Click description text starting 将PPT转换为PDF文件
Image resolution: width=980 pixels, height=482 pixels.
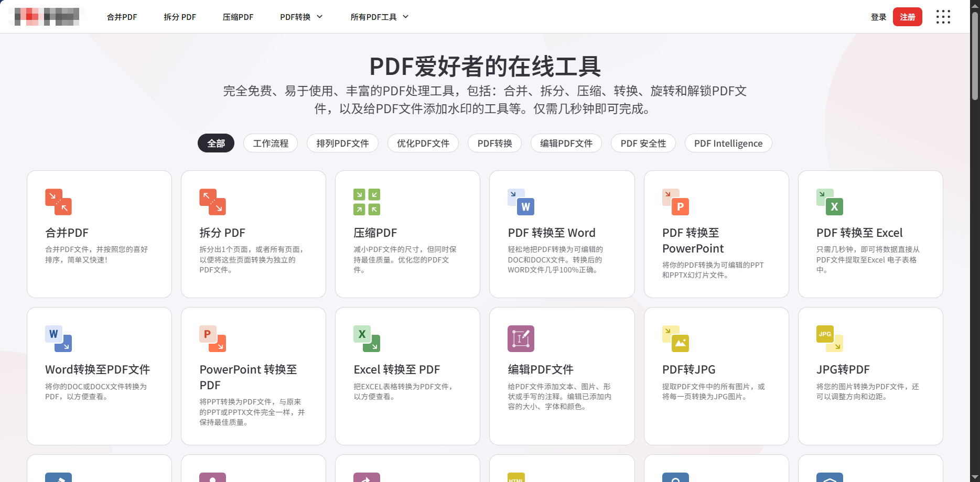pos(252,412)
